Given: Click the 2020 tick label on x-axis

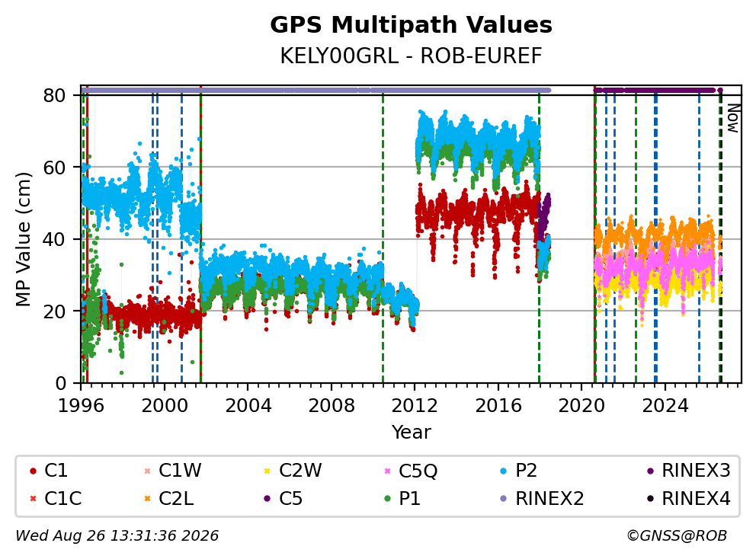Looking at the screenshot, I should pyautogui.click(x=581, y=406).
